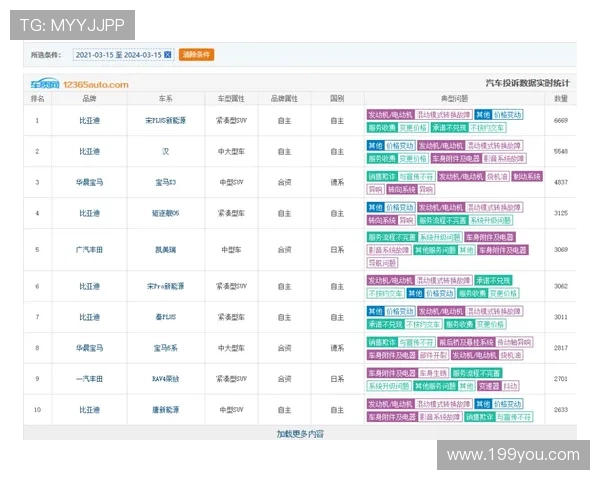Open the 驱逐舰05 car series link
The width and height of the screenshot is (600, 480).
165,213
